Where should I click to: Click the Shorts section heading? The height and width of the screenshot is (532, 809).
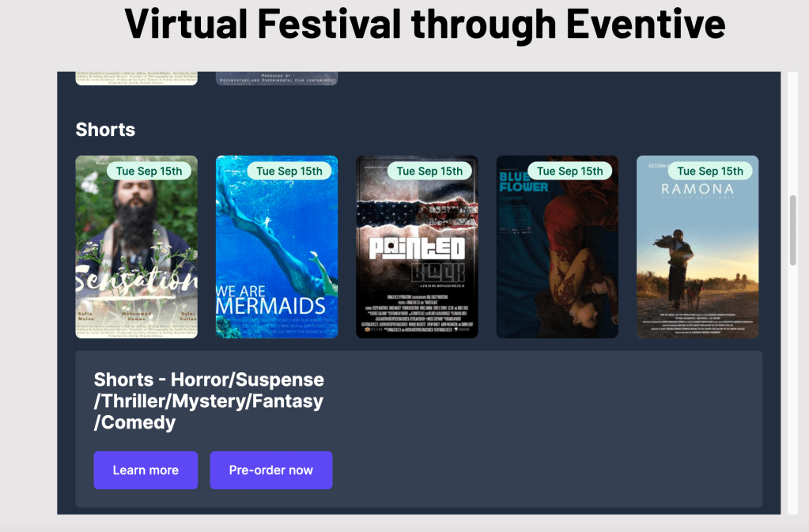coord(105,130)
